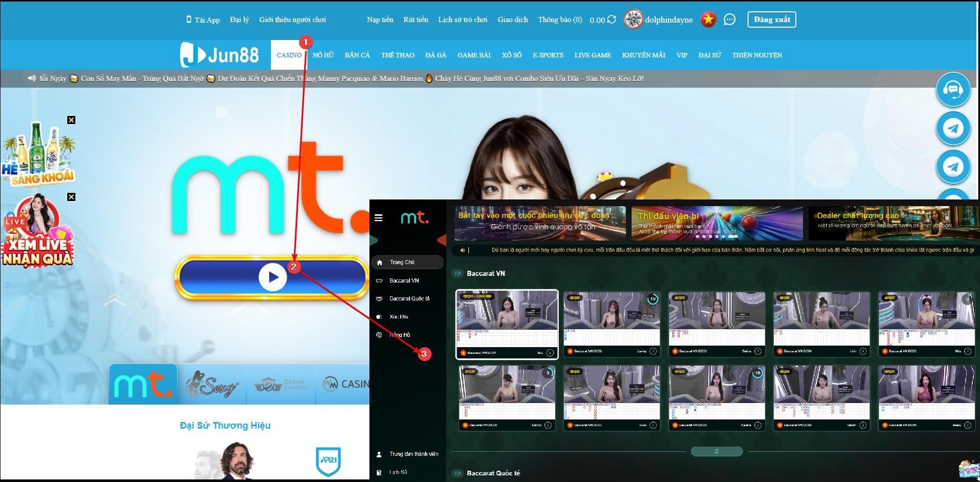The image size is (980, 482).
Task: Click the Jun88 logo
Action: pos(219,54)
